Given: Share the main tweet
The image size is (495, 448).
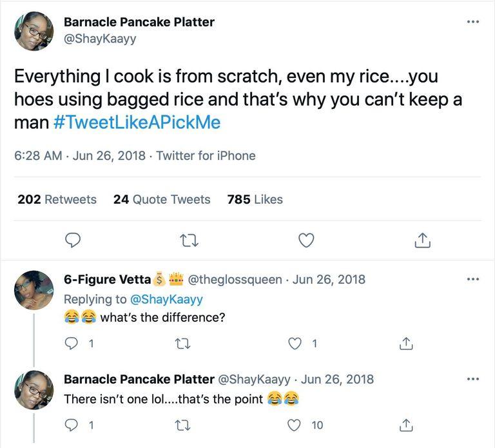Looking at the screenshot, I should coord(421,240).
